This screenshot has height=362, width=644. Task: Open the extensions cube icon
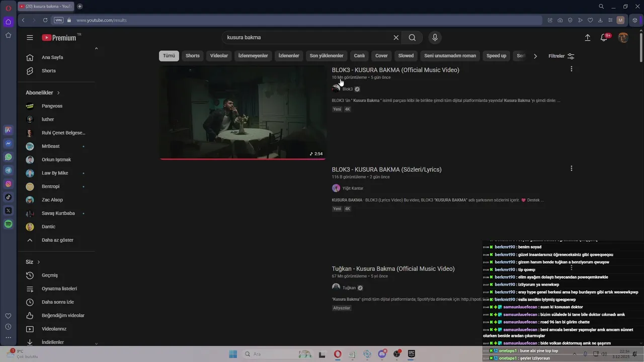[635, 20]
